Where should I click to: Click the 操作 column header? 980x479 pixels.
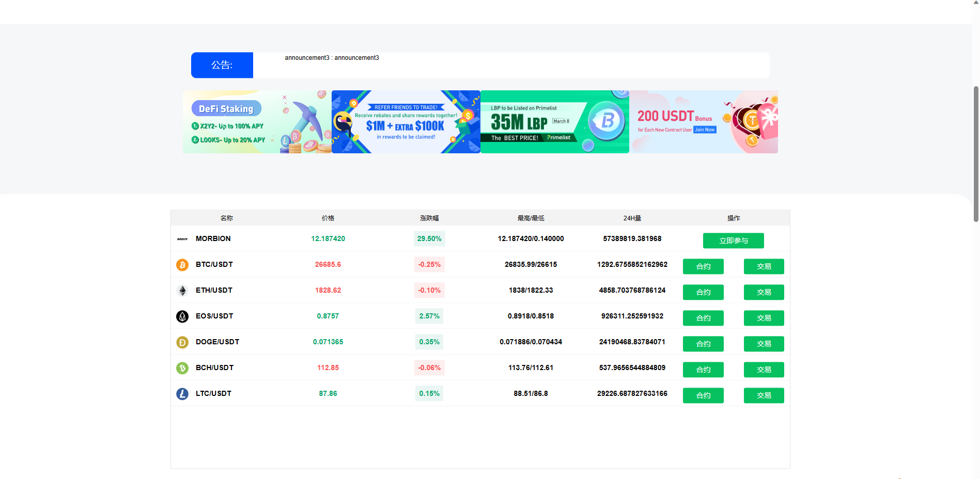click(x=734, y=218)
